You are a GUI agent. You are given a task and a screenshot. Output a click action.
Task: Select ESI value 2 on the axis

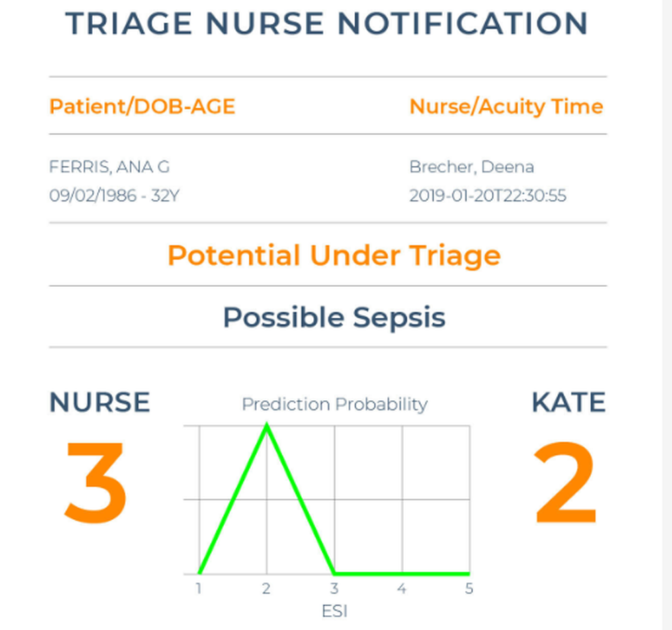[266, 588]
